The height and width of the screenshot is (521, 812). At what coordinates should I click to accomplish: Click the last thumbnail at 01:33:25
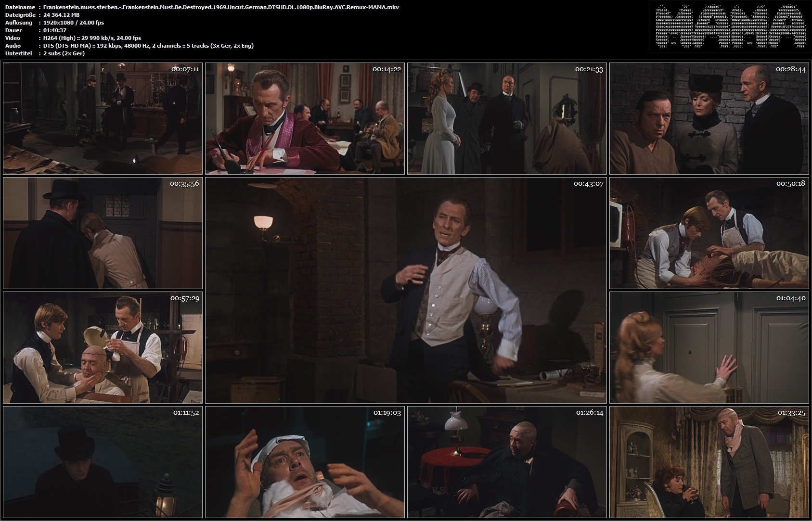[x=709, y=462]
